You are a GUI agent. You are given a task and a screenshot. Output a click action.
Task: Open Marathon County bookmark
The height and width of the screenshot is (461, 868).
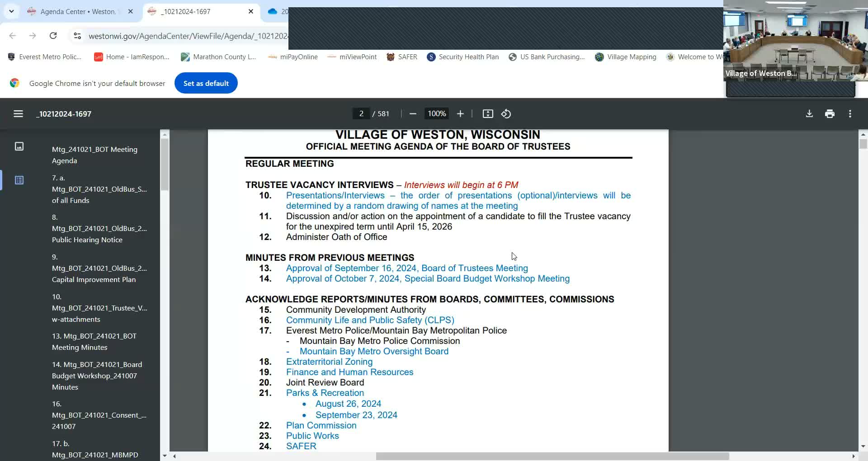[x=218, y=57]
